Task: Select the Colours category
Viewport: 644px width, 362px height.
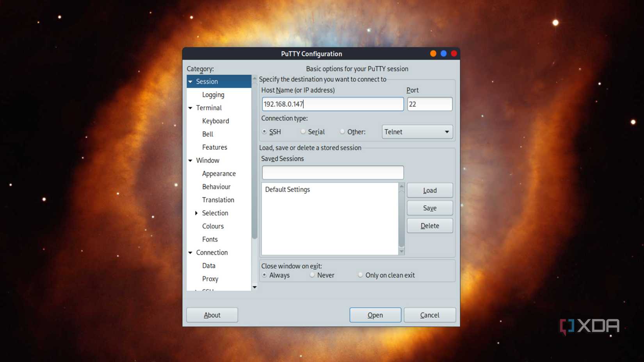Action: pyautogui.click(x=213, y=226)
